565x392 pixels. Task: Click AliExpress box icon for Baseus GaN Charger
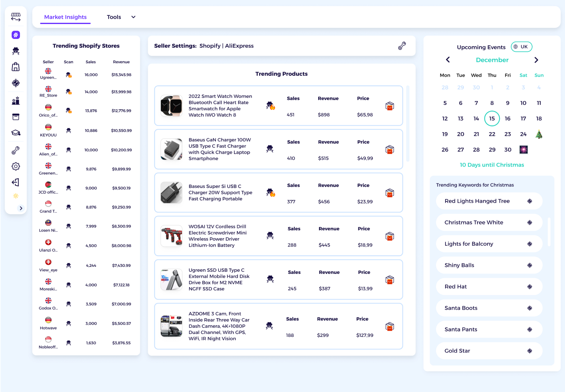390,150
